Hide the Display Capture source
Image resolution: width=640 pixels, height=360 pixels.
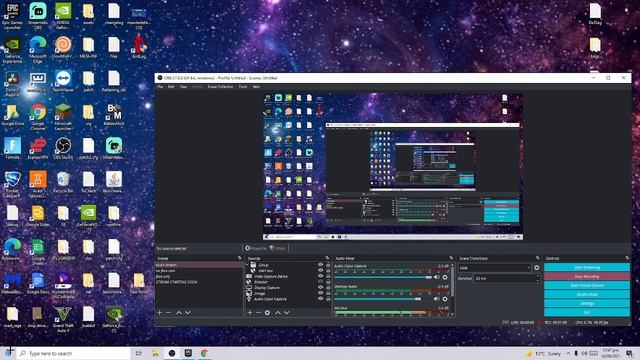point(320,287)
